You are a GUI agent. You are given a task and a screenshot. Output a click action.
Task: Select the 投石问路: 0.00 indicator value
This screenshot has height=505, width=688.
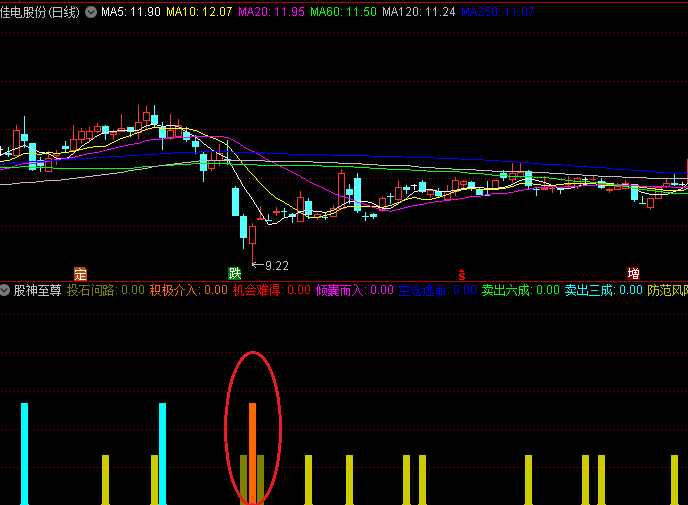click(x=106, y=290)
